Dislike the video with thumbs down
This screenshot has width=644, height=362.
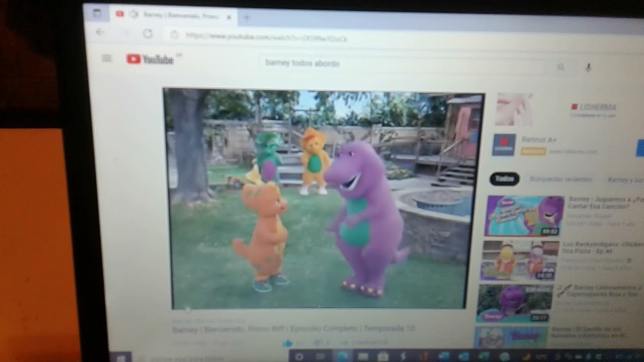point(317,343)
